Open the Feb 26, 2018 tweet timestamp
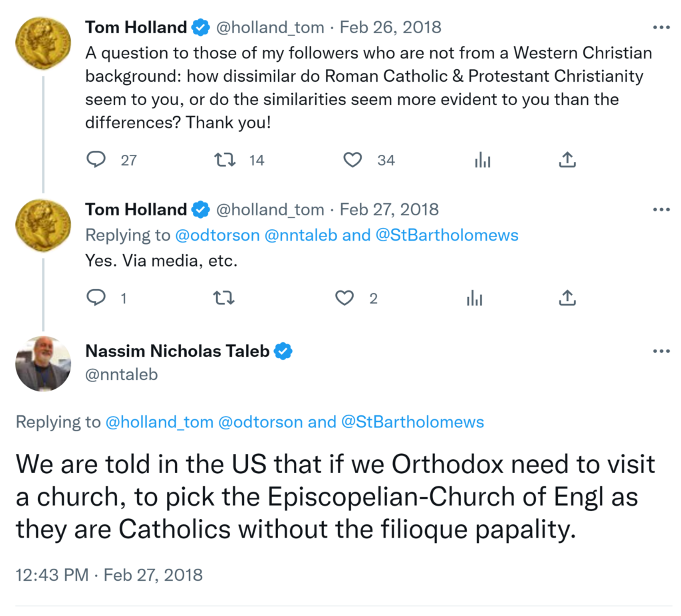Image resolution: width=681 pixels, height=616 pixels. click(390, 28)
